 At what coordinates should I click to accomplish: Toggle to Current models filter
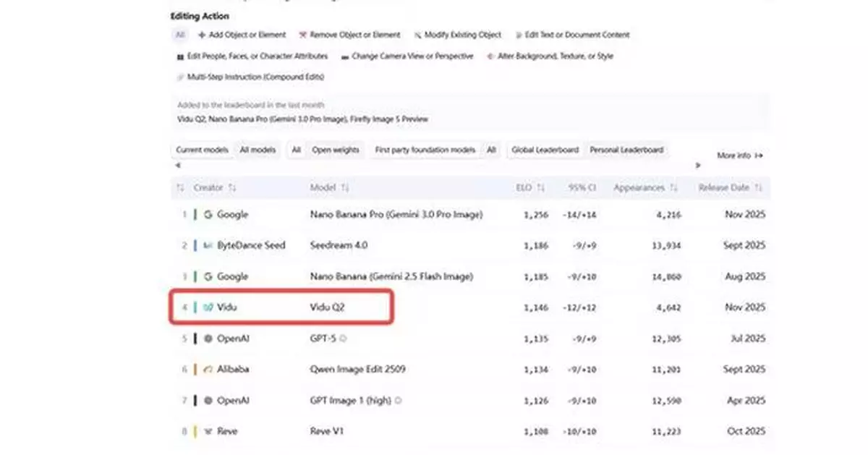[202, 150]
